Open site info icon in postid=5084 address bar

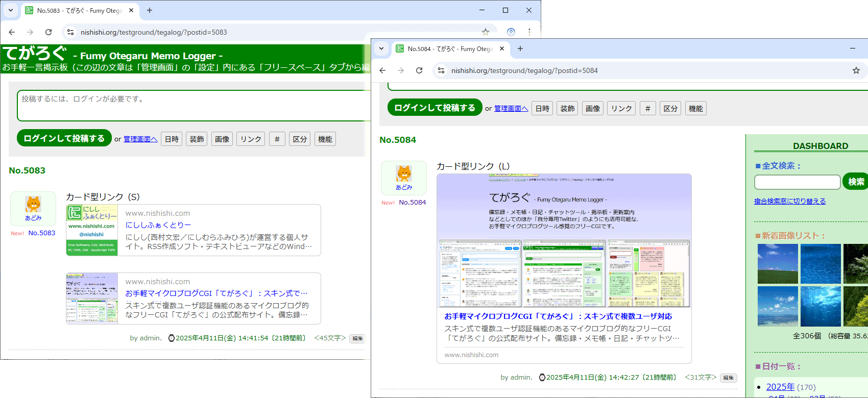click(x=441, y=70)
